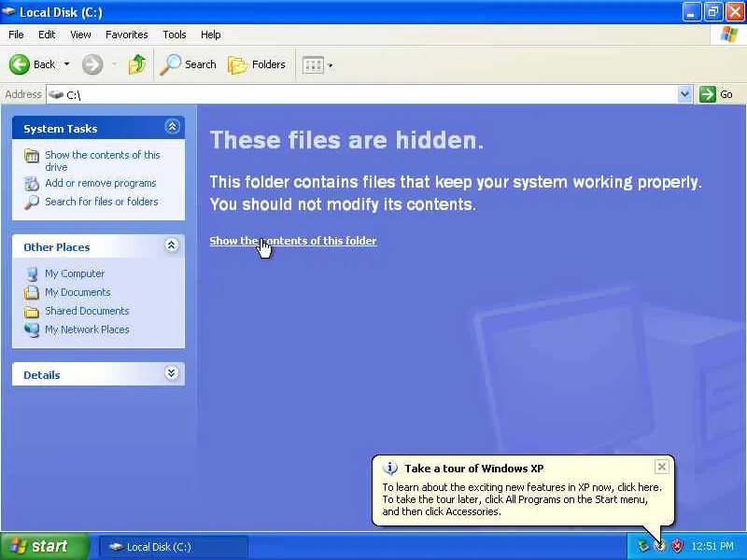The width and height of the screenshot is (747, 560).
Task: Click the tour balloon text to start
Action: (x=522, y=499)
